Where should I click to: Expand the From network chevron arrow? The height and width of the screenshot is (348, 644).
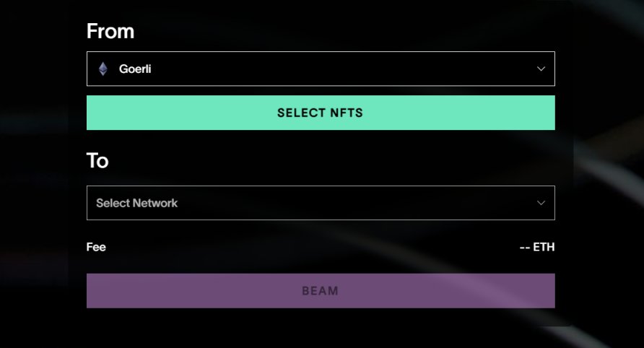coord(541,69)
